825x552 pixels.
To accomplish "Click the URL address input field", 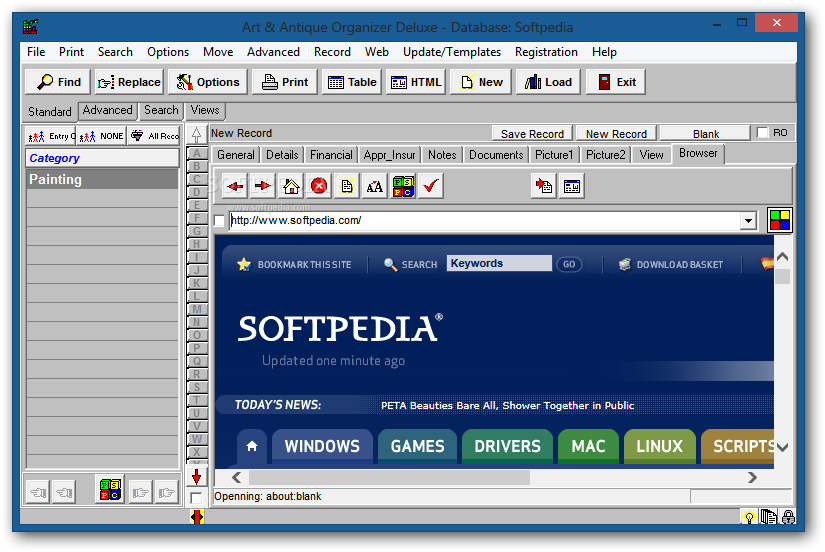I will (484, 220).
